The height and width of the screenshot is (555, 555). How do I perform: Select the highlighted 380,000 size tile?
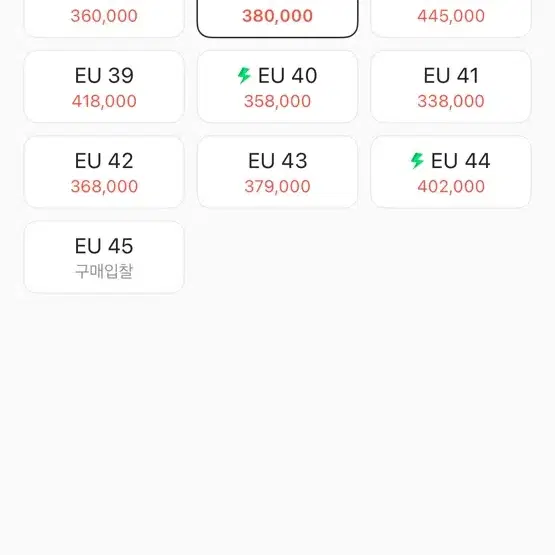(278, 18)
